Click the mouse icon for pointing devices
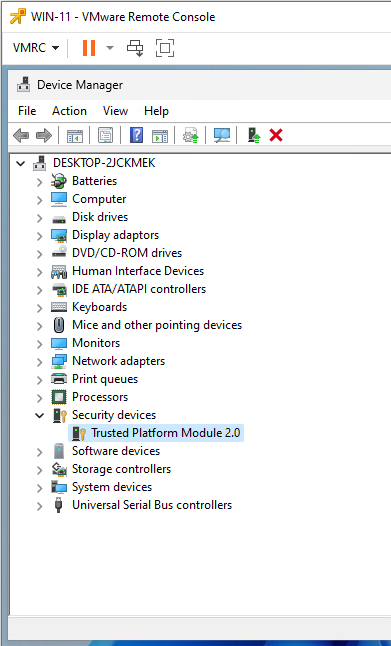 [59, 325]
